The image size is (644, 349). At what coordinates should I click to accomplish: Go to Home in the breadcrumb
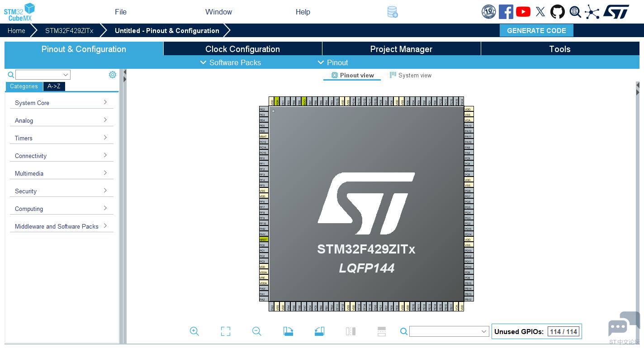tap(16, 31)
